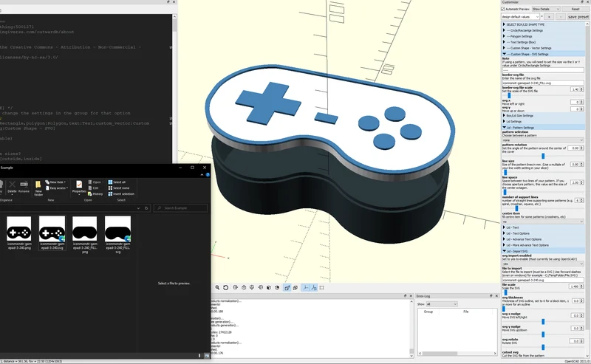Open the Error-Log Show filter dropdown

441,304
